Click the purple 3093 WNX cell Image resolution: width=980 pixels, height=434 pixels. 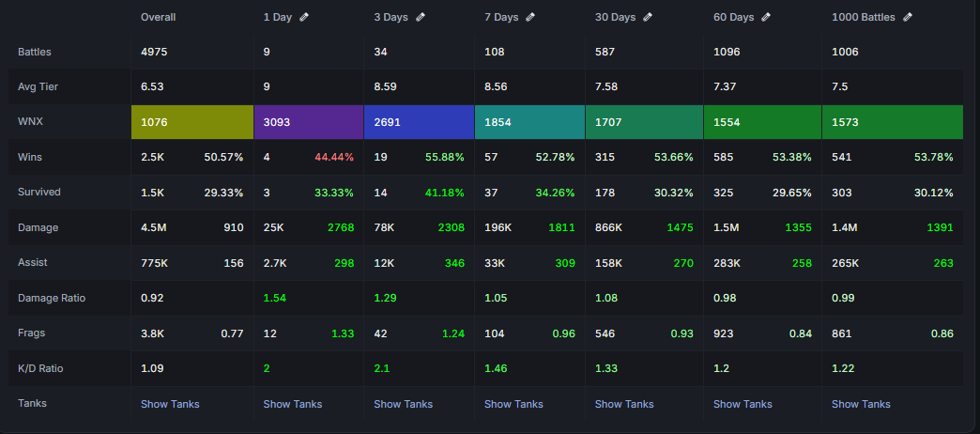coord(309,122)
